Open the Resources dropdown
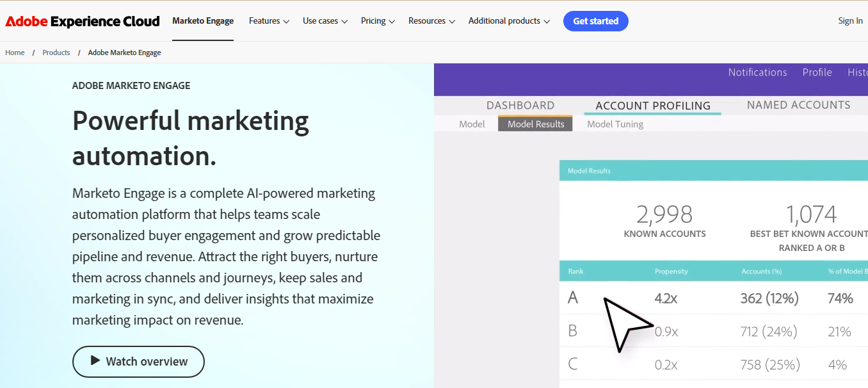Image resolution: width=868 pixels, height=388 pixels. pyautogui.click(x=431, y=21)
